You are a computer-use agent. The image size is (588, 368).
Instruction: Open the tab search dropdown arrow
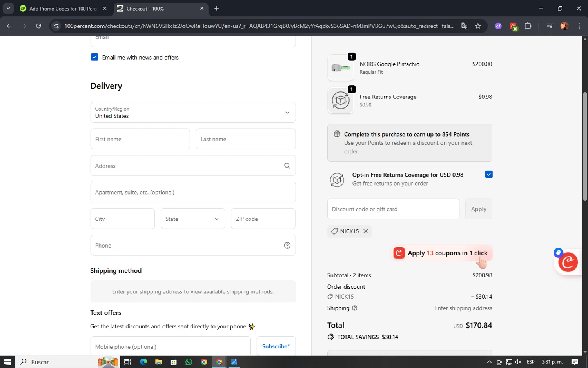click(8, 8)
